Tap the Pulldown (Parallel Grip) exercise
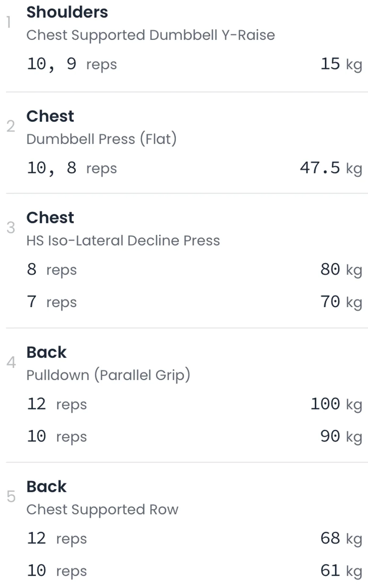The image size is (368, 588). [x=108, y=375]
